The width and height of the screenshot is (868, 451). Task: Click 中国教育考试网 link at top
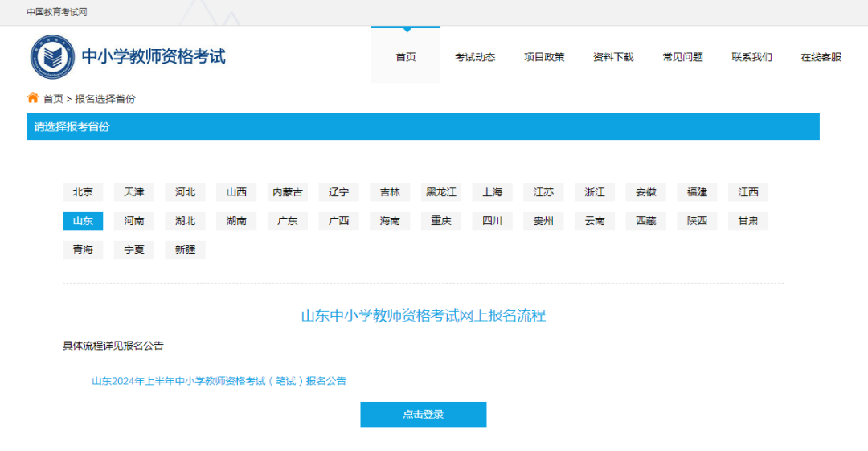pyautogui.click(x=57, y=12)
